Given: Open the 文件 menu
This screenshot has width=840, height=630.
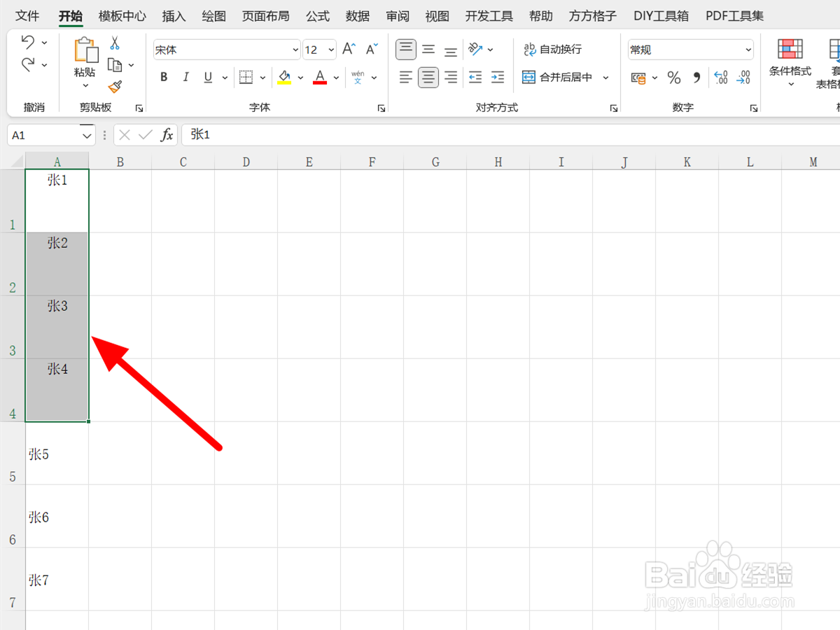Looking at the screenshot, I should pyautogui.click(x=27, y=15).
